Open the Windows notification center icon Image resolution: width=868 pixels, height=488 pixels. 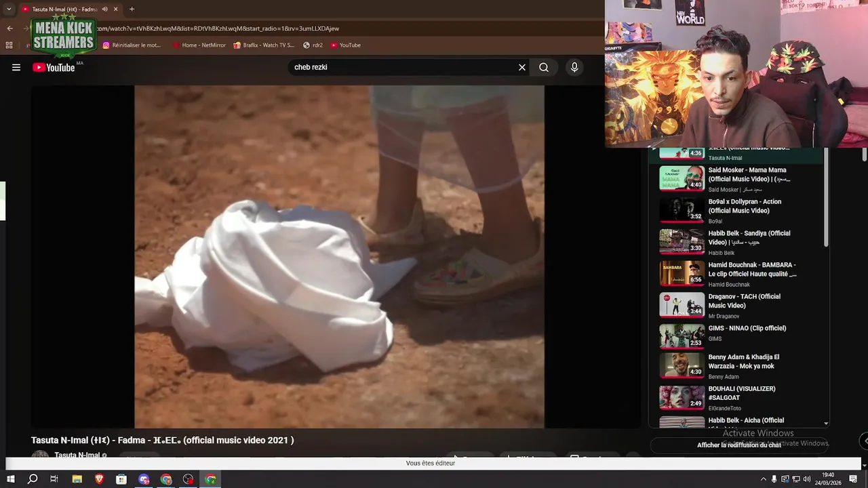(x=854, y=479)
